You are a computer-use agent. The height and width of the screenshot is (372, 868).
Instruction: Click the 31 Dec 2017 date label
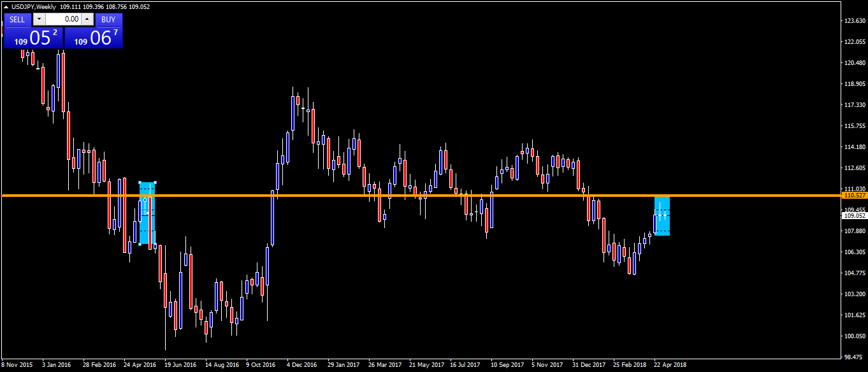pos(589,366)
